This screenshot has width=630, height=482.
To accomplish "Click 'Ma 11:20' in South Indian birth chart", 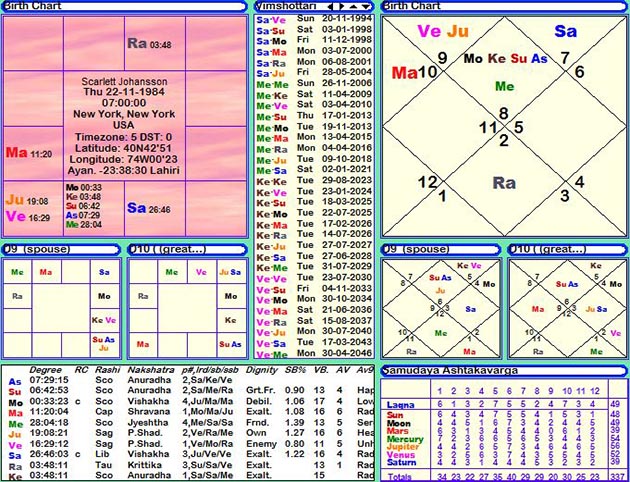I will (29, 153).
